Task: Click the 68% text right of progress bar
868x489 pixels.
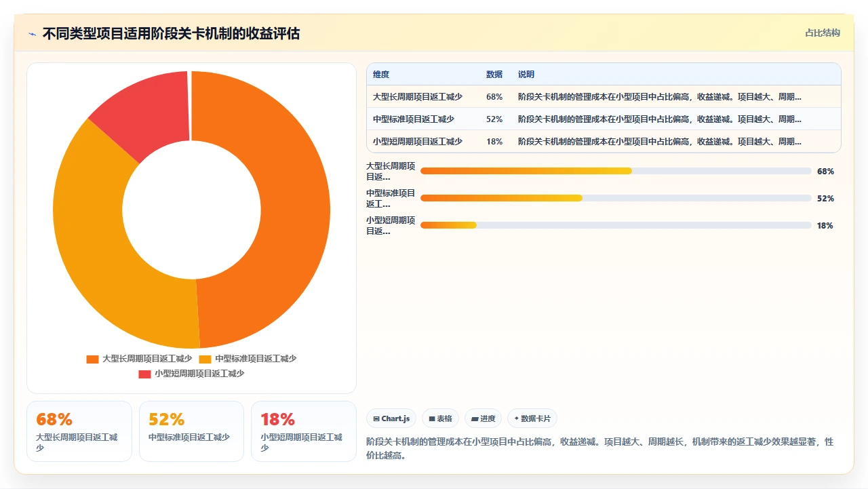Action: click(825, 172)
